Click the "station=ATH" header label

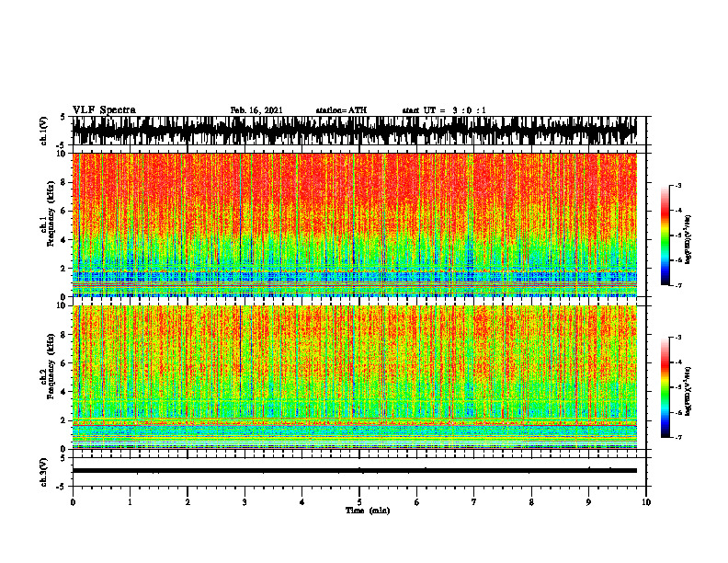[x=341, y=110]
